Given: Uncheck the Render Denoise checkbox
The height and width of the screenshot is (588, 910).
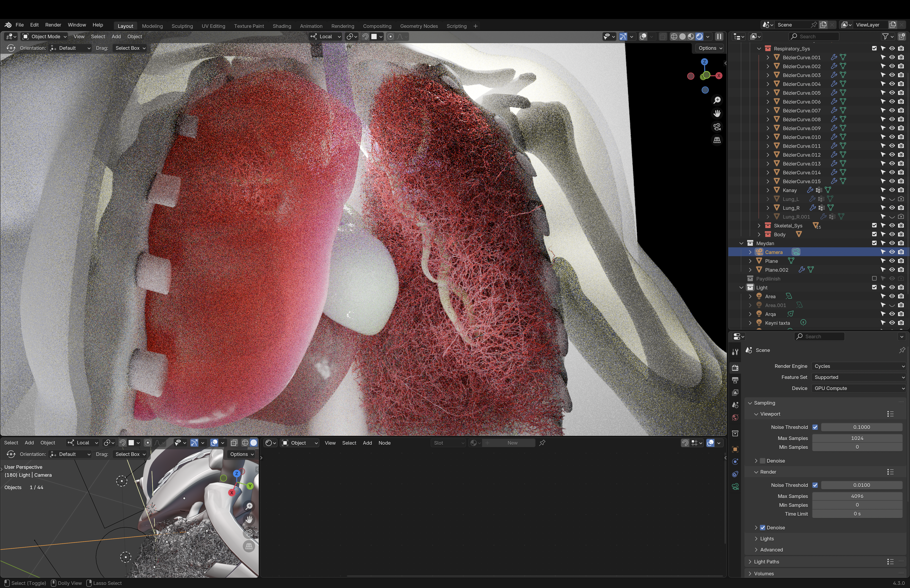Looking at the screenshot, I should point(763,528).
